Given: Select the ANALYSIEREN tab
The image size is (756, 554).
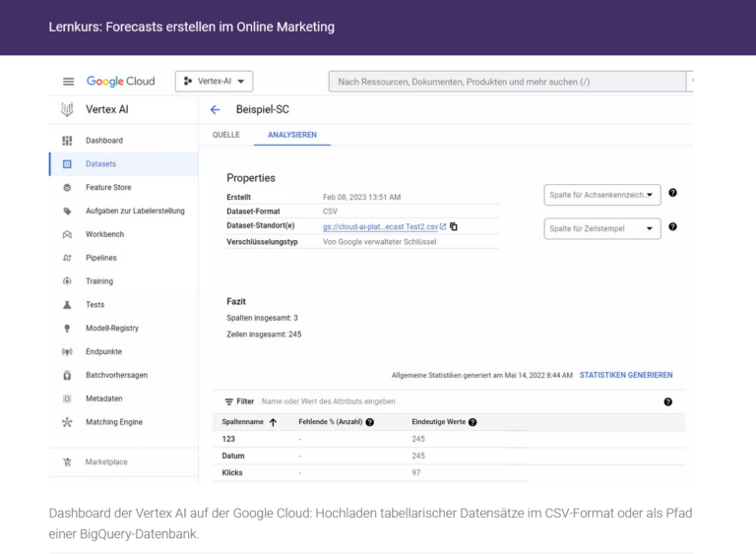Looking at the screenshot, I should [x=292, y=135].
